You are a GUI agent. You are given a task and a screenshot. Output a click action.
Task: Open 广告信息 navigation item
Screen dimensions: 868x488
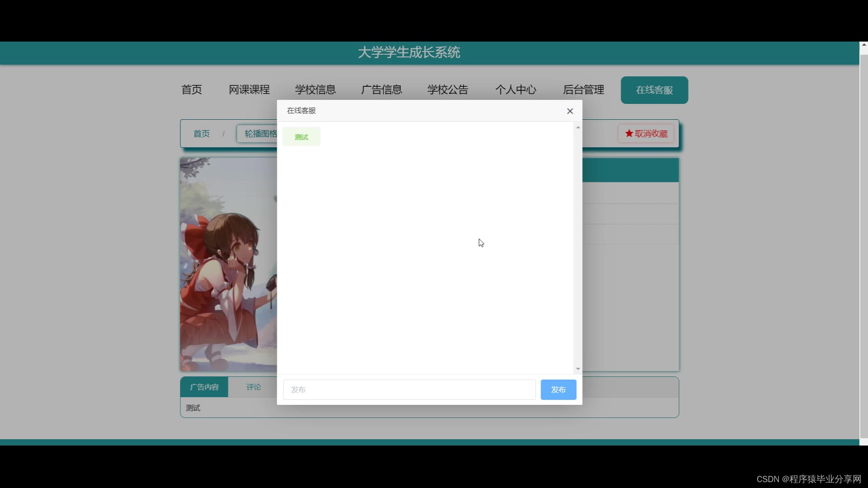(382, 90)
